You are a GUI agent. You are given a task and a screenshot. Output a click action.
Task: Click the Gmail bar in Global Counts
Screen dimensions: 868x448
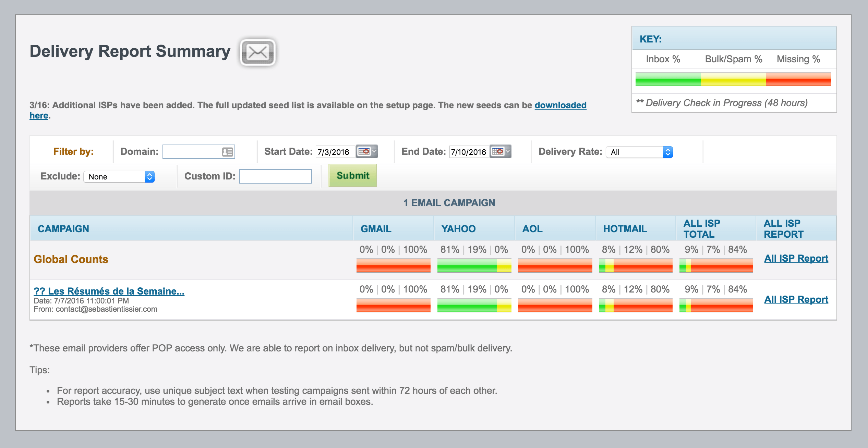coord(393,265)
